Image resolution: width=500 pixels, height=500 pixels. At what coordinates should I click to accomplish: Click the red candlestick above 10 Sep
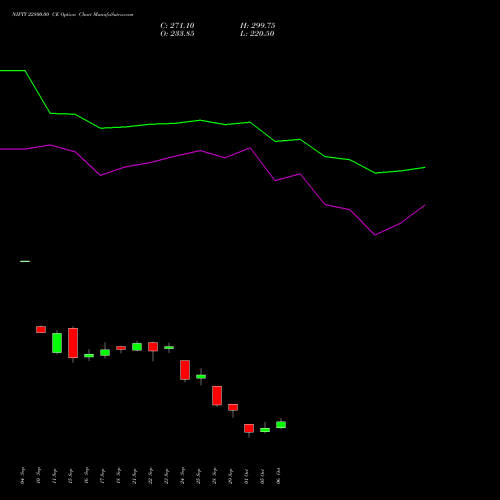pyautogui.click(x=41, y=329)
